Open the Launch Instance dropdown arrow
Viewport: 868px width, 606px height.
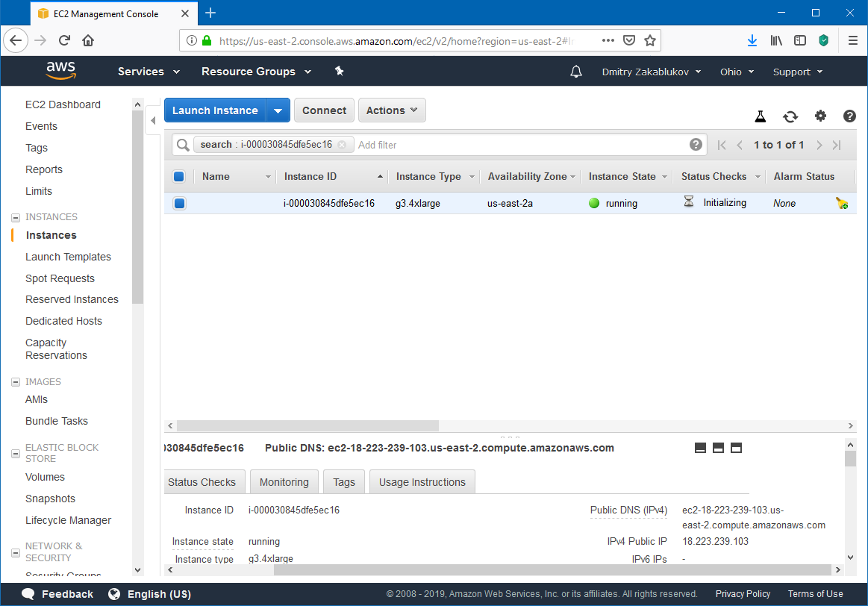tap(278, 110)
